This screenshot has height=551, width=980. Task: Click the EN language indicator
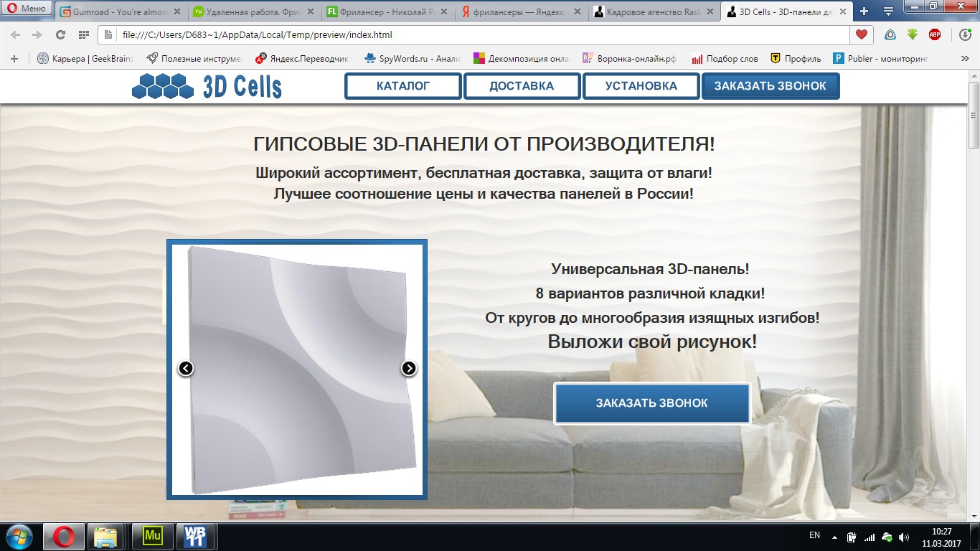(814, 535)
